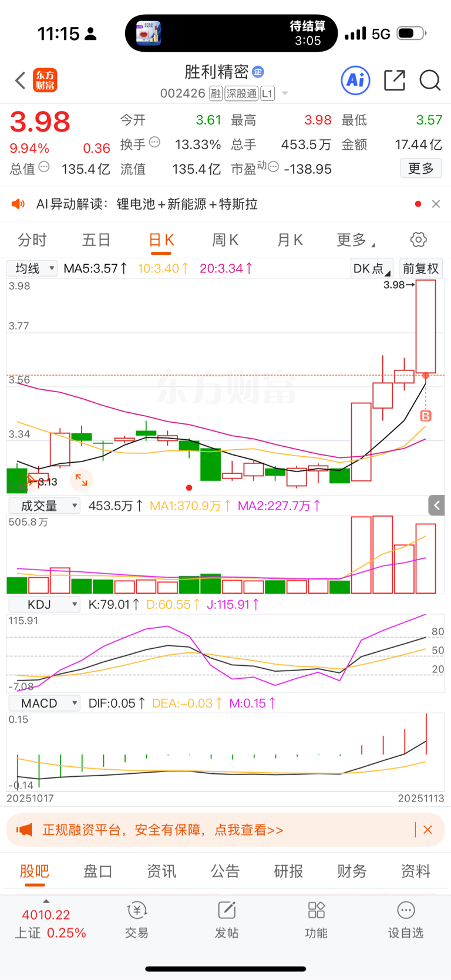Tap the share export icon
This screenshot has width=451, height=980.
(395, 80)
